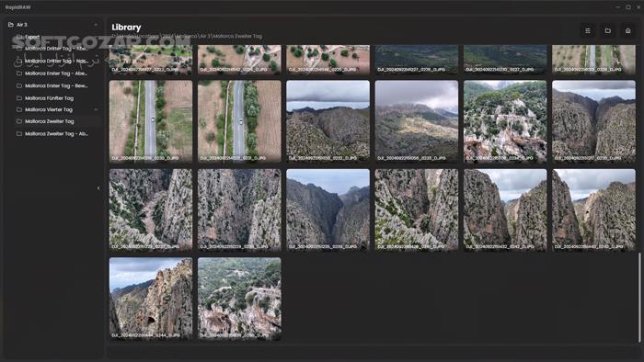Viewport: 644px width, 362px height.
Task: Collapse the folder sidebar with the arrow handle
Action: (x=98, y=188)
